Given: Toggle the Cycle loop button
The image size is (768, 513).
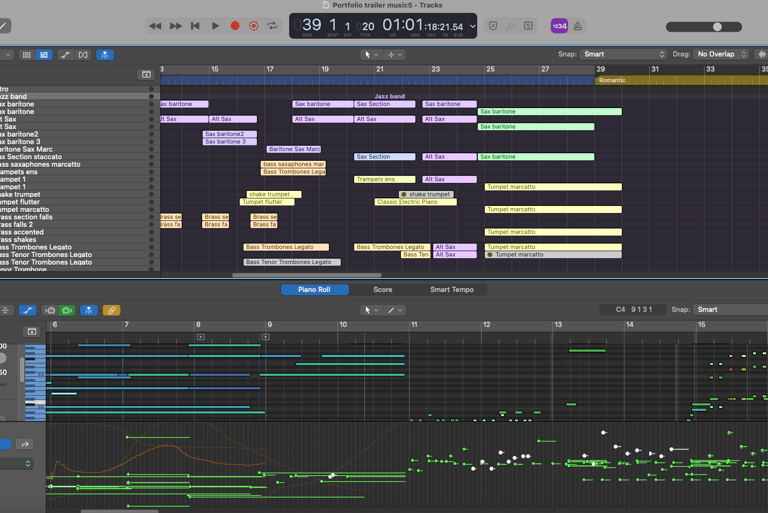Looking at the screenshot, I should (273, 26).
